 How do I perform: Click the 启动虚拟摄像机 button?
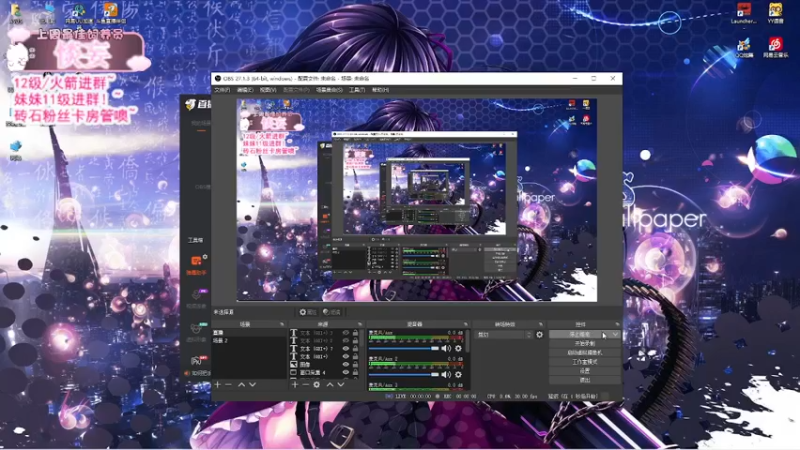(x=585, y=353)
